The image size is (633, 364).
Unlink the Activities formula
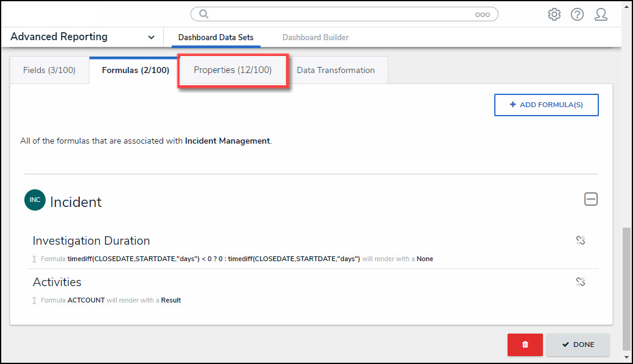tap(581, 281)
